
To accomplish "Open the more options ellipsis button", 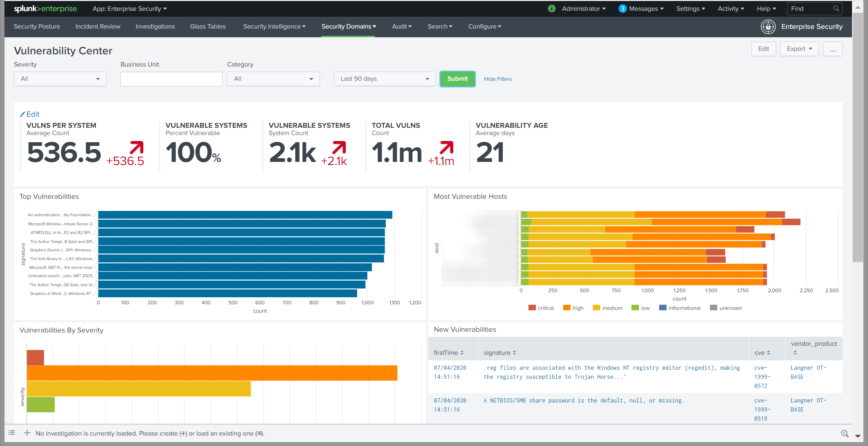I will coord(833,49).
